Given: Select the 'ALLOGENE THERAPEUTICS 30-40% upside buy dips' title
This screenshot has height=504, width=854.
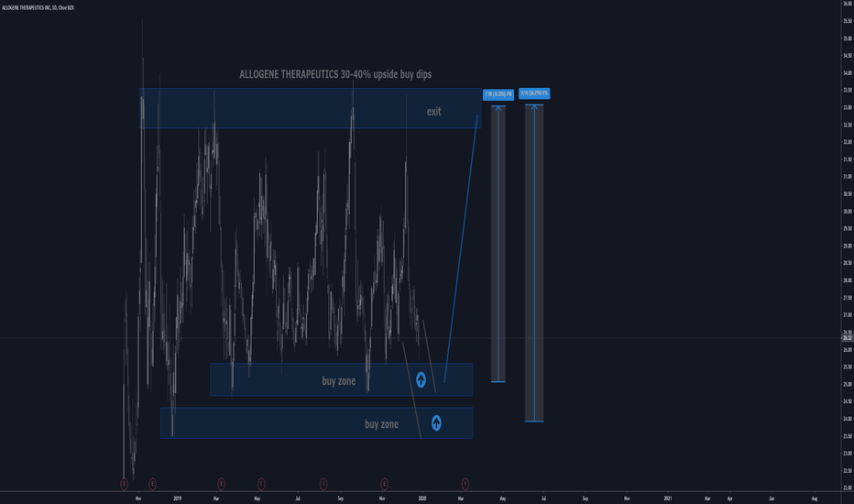Looking at the screenshot, I should (x=335, y=74).
